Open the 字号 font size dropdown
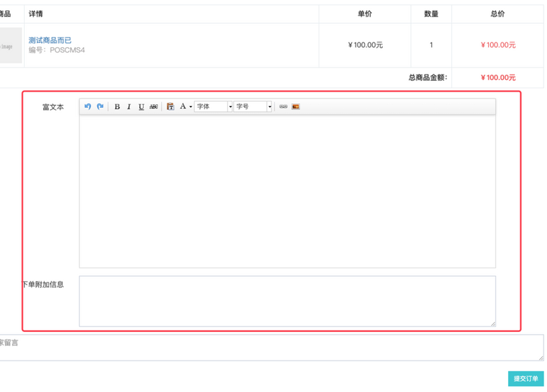Image resolution: width=547 pixels, height=392 pixels. [252, 107]
